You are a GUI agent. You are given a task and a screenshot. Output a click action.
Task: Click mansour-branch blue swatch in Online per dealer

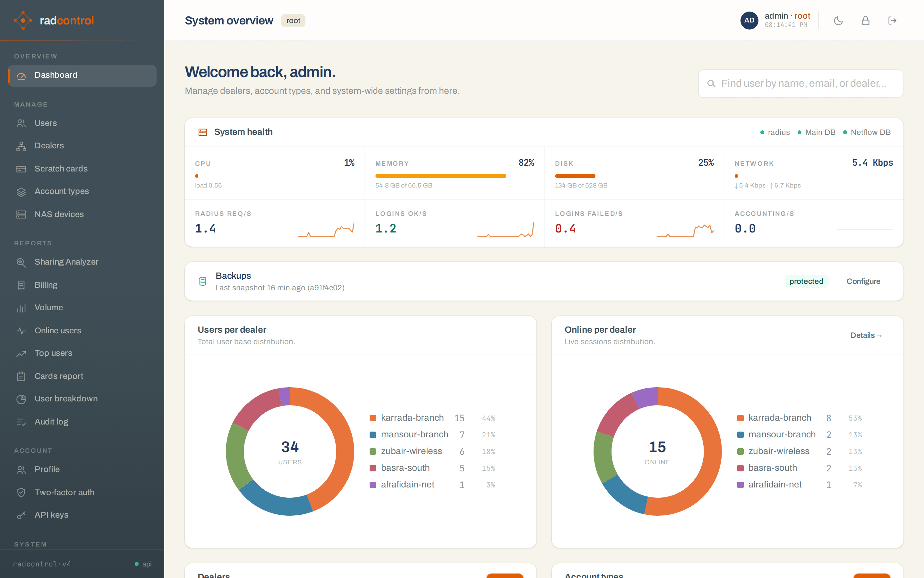[x=740, y=435]
